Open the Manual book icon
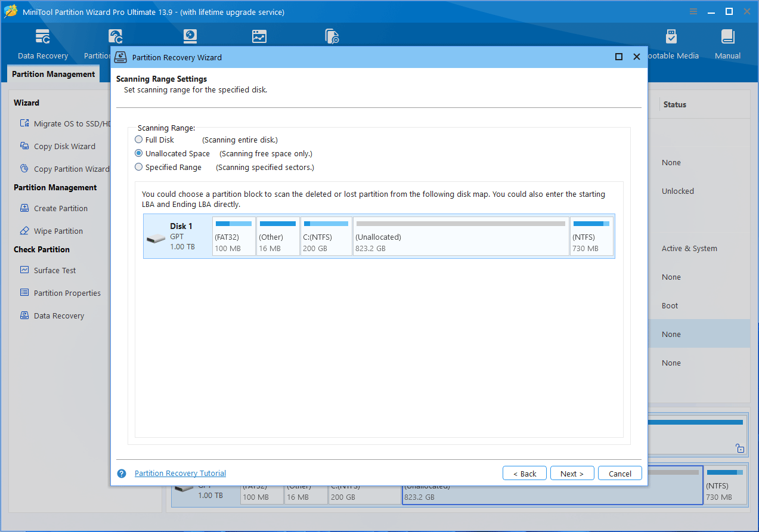 (x=727, y=37)
